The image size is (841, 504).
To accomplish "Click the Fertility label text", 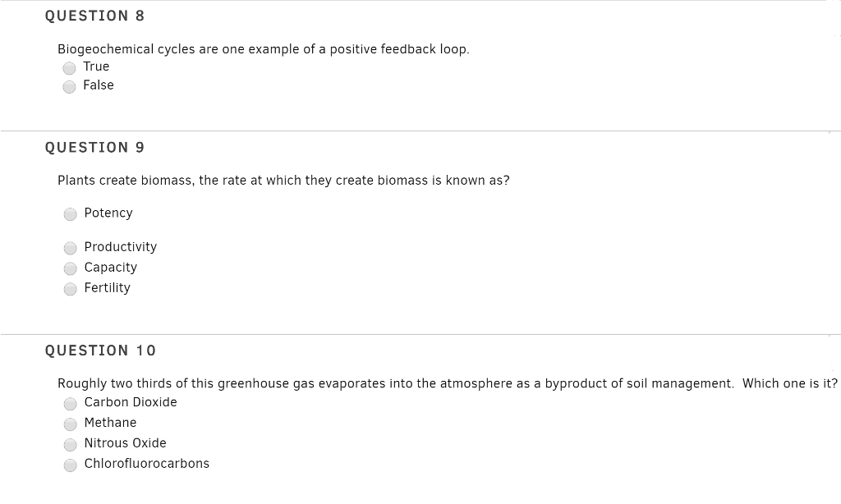I will point(107,287).
